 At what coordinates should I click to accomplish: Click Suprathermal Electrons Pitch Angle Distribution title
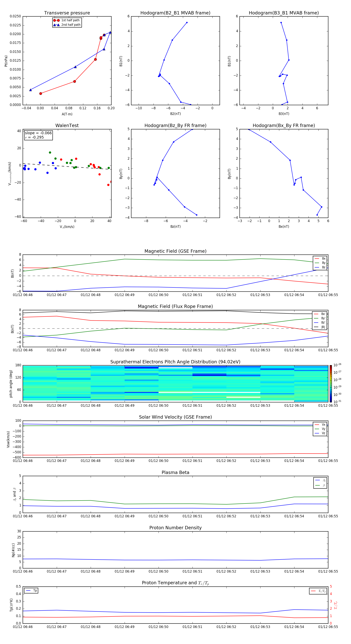(175, 362)
